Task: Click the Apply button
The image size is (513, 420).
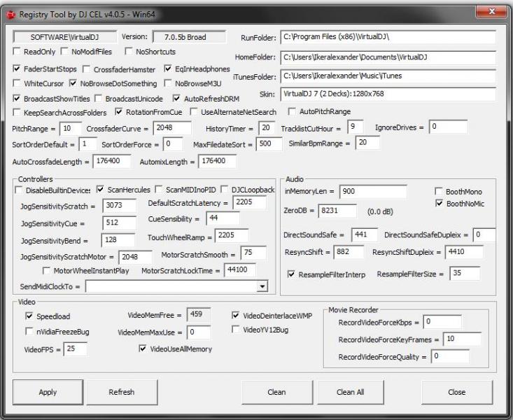Action: point(48,392)
